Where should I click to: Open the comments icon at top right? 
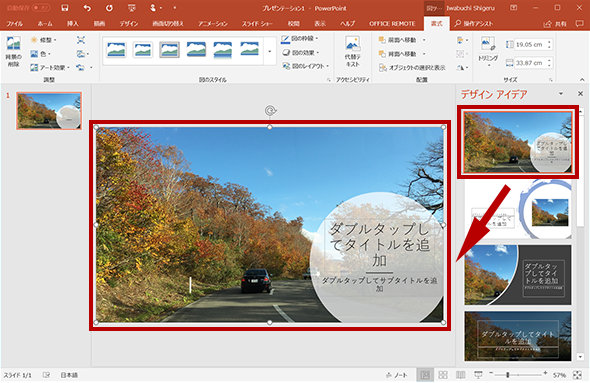pyautogui.click(x=579, y=23)
